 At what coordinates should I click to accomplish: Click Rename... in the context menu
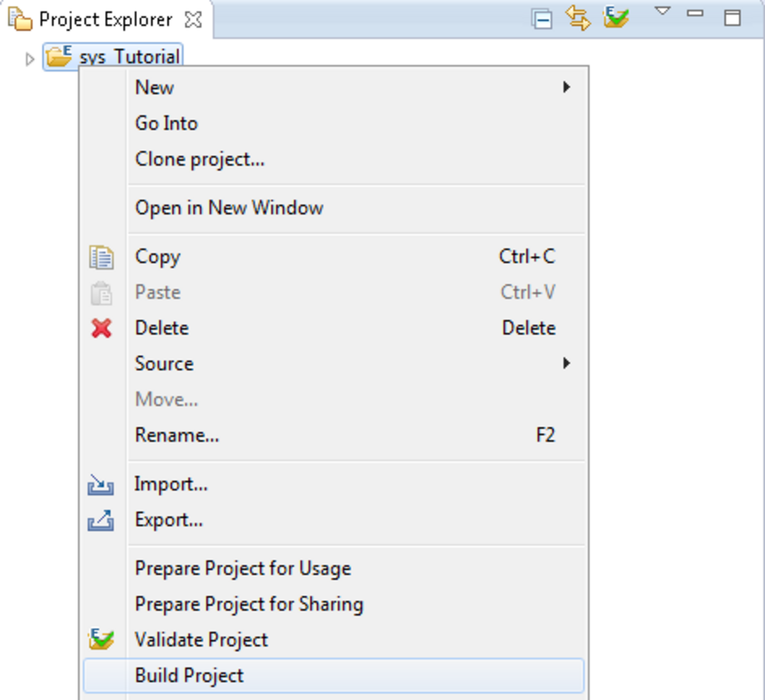click(x=177, y=435)
